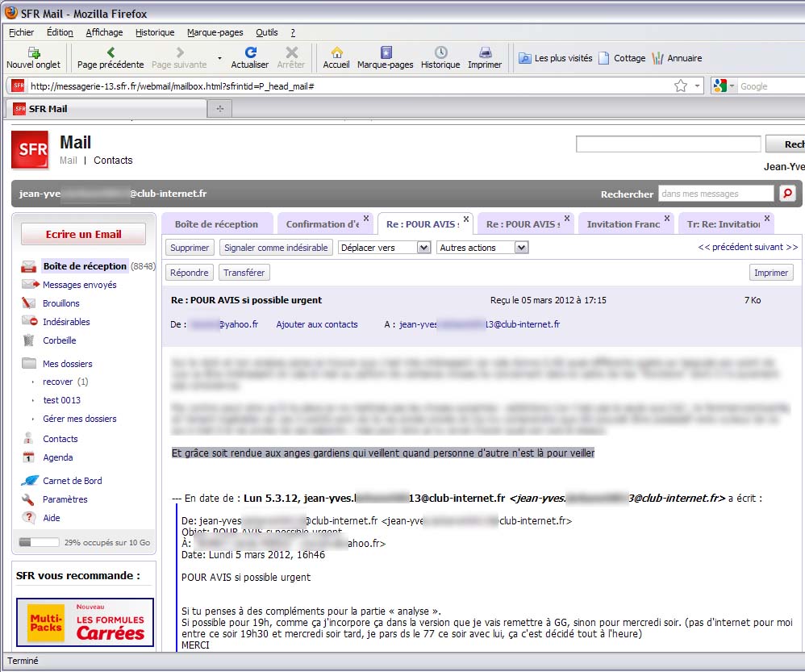The width and height of the screenshot is (805, 672).
Task: Click the SFR logo
Action: click(x=31, y=150)
